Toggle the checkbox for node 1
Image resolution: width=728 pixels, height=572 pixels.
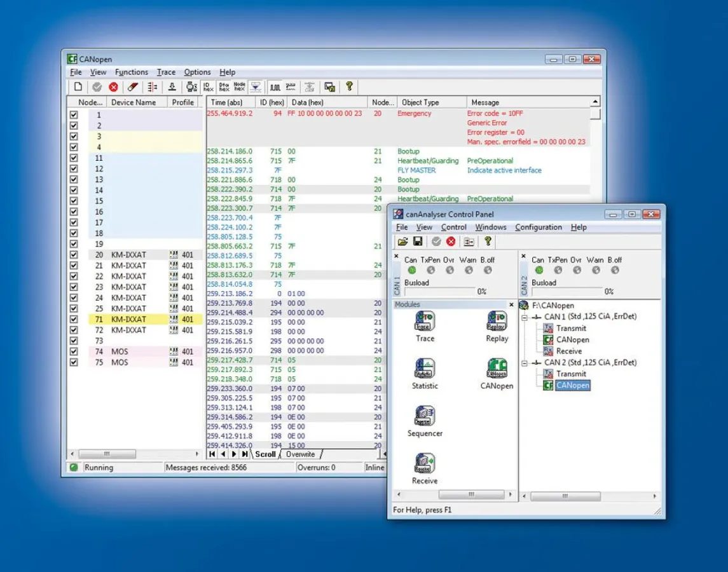coord(72,114)
